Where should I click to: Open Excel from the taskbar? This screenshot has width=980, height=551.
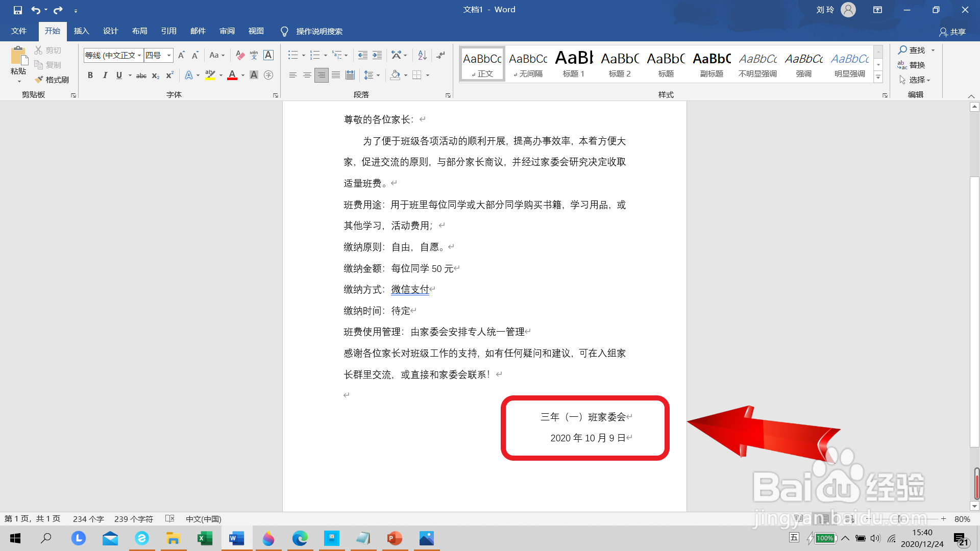[x=205, y=538]
